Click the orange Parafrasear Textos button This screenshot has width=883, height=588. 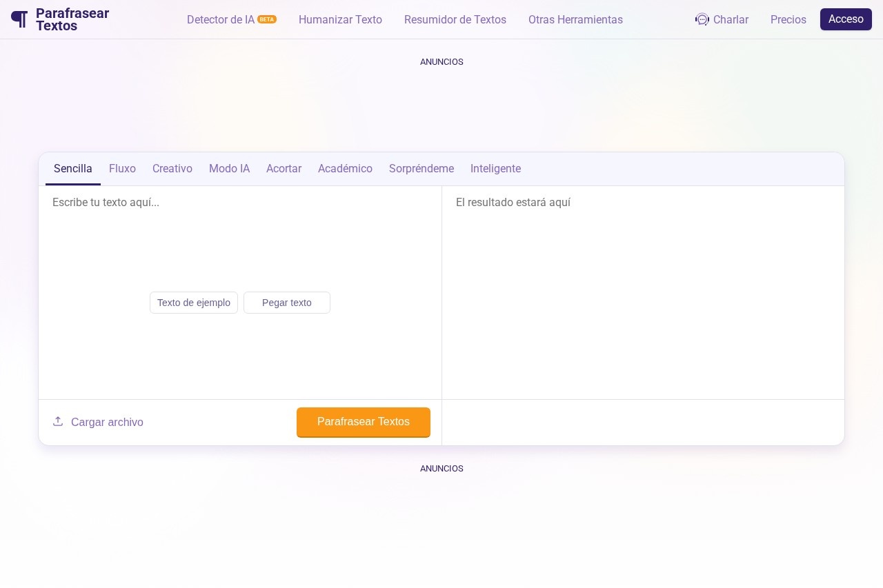(363, 422)
